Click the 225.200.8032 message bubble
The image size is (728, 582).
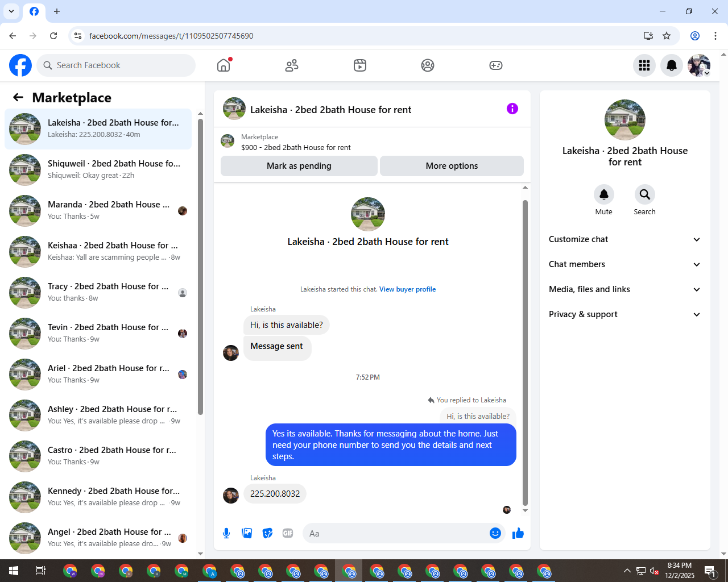click(275, 493)
